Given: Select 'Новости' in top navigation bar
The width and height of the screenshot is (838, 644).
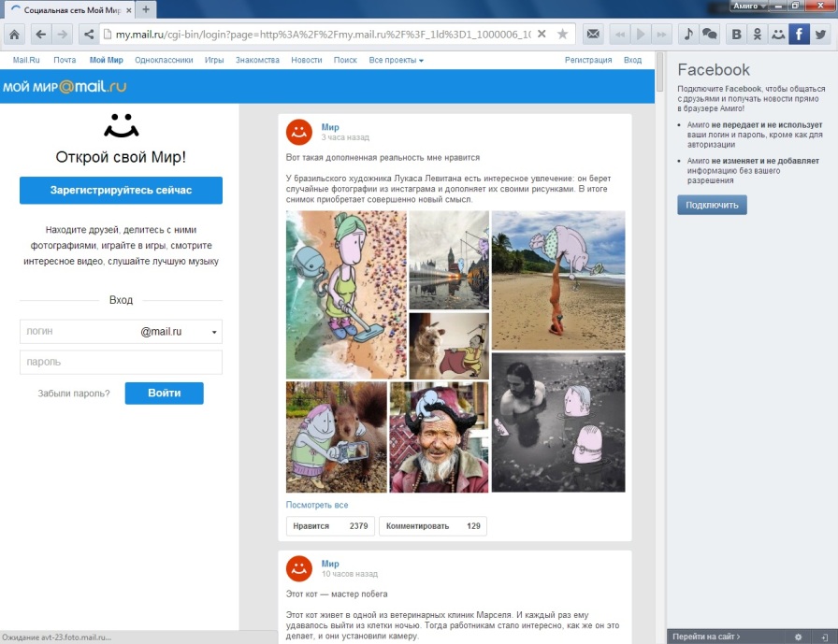Looking at the screenshot, I should (306, 60).
